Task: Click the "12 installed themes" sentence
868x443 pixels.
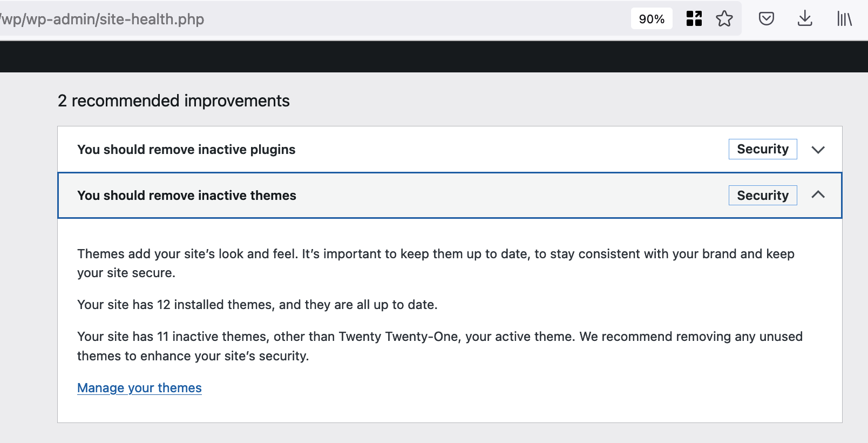Action: coord(257,305)
